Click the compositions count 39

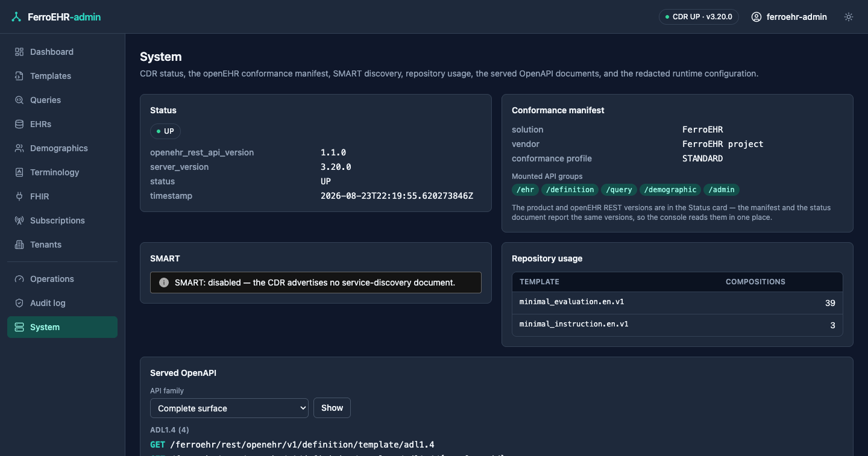coord(830,303)
